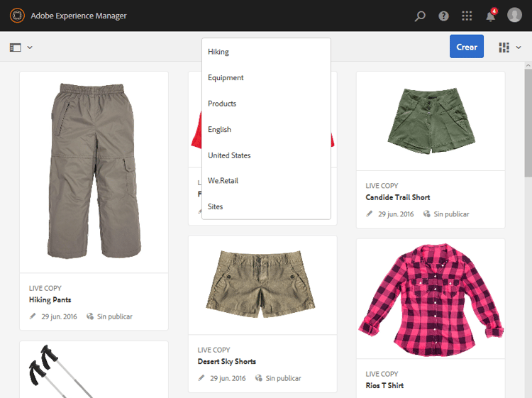The height and width of the screenshot is (398, 532).
Task: Open the notifications bell icon
Action: tap(491, 16)
